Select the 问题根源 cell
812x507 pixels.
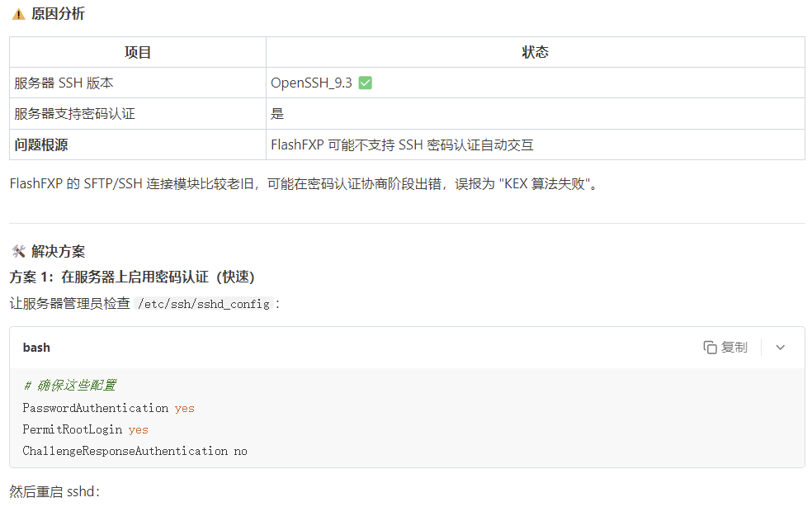(138, 145)
